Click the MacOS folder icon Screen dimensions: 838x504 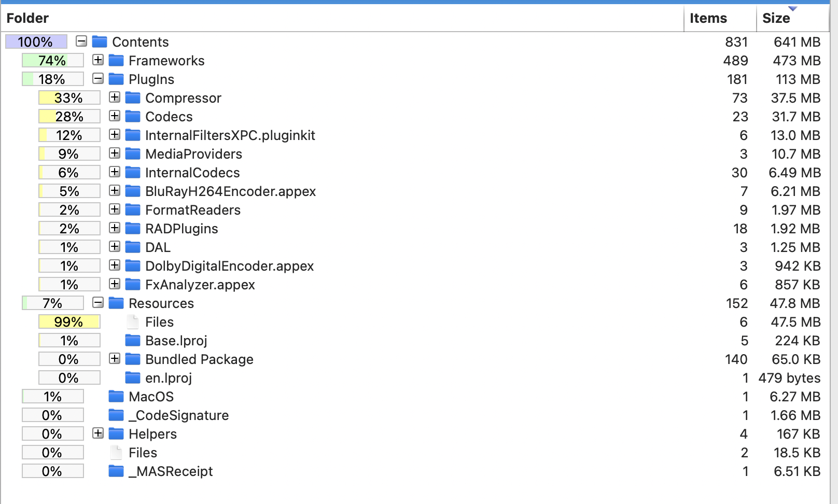click(116, 397)
